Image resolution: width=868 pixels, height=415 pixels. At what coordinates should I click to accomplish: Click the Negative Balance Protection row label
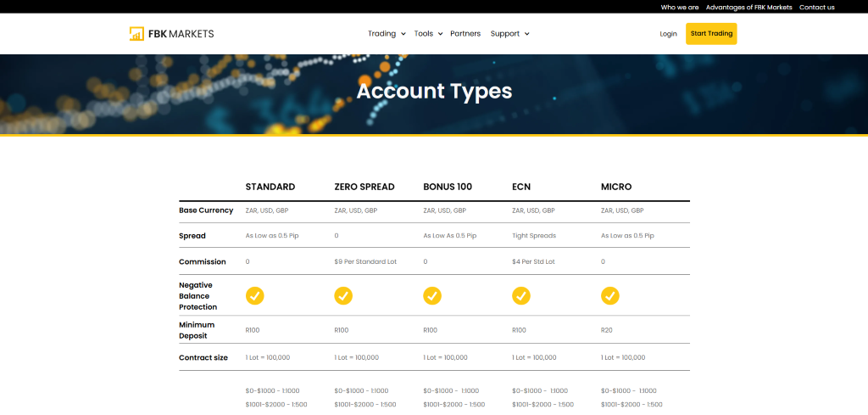(198, 296)
